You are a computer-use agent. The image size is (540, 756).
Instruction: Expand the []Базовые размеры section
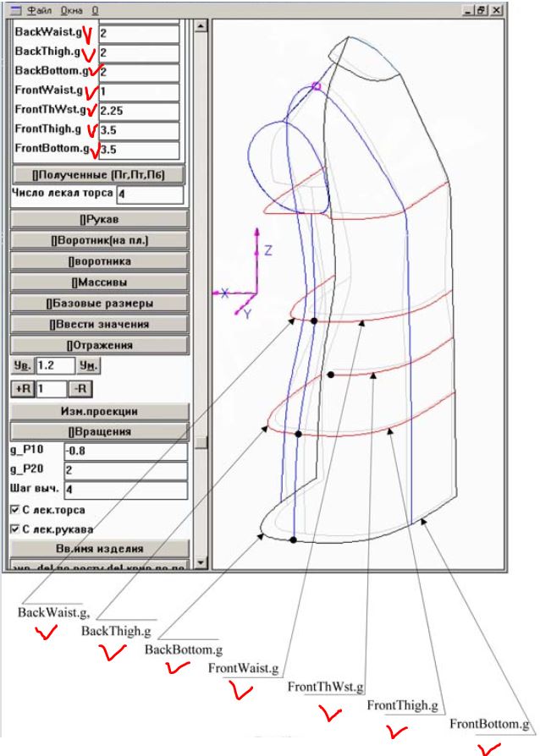point(99,304)
